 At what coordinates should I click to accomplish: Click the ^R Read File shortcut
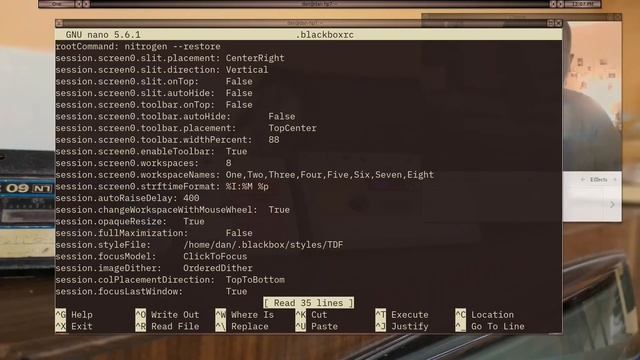click(167, 327)
